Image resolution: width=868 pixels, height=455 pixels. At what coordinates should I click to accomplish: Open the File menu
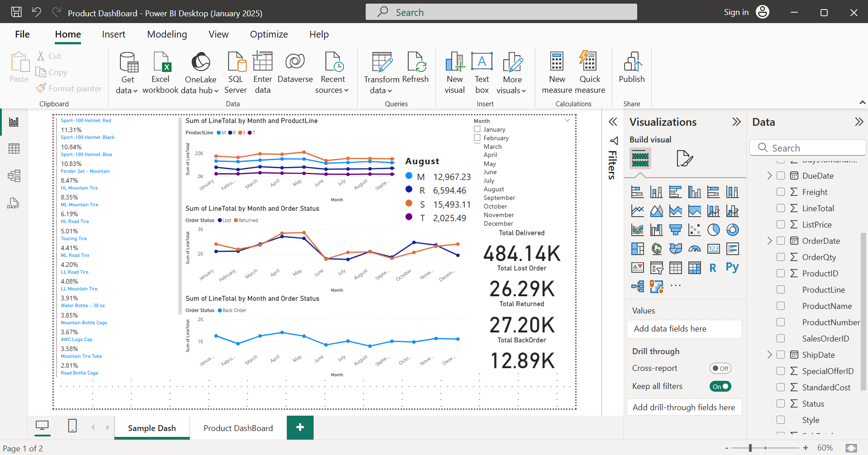pos(22,34)
